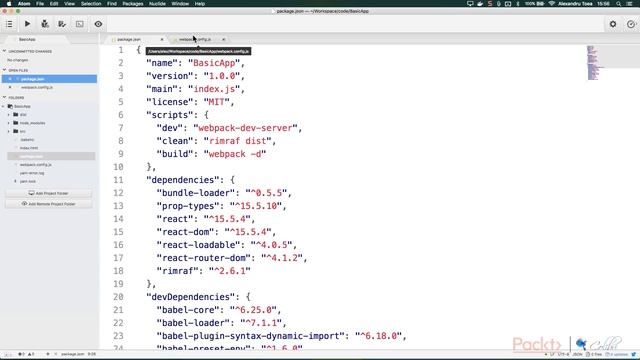Image resolution: width=640 pixels, height=360 pixels.
Task: Open the Window menu
Action: click(x=180, y=4)
